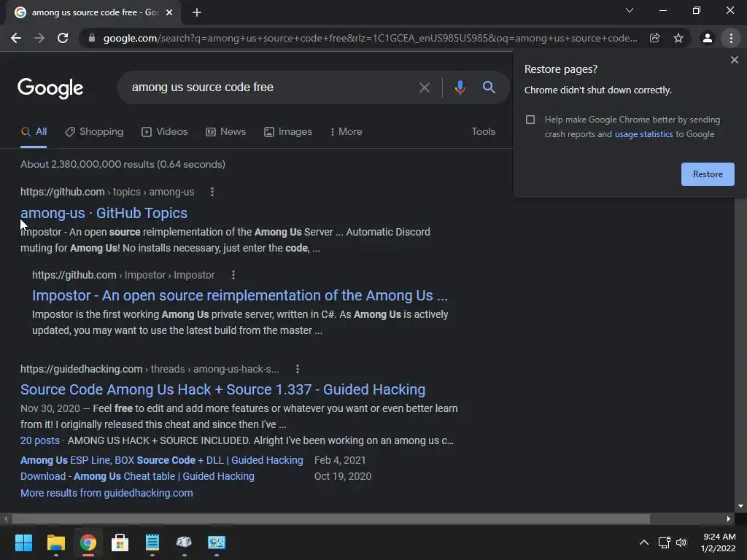The width and height of the screenshot is (747, 560).
Task: Switch to the Shopping results tab
Action: point(94,132)
